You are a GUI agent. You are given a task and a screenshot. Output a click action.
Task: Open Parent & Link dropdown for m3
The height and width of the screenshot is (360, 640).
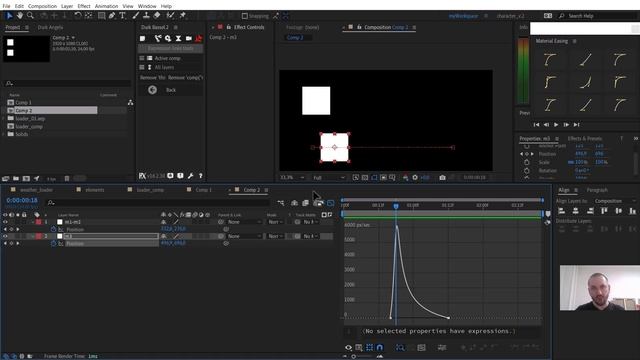point(244,236)
